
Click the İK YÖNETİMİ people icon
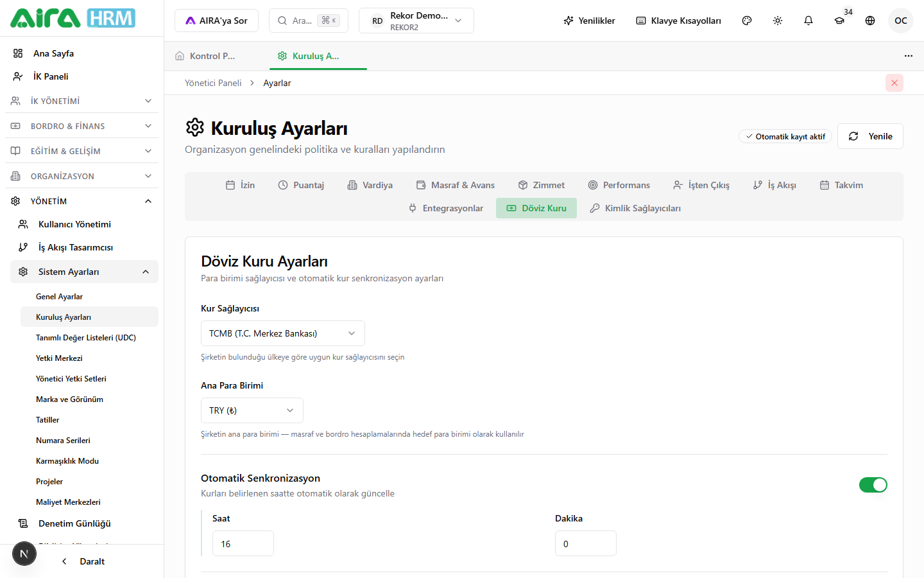tap(15, 101)
